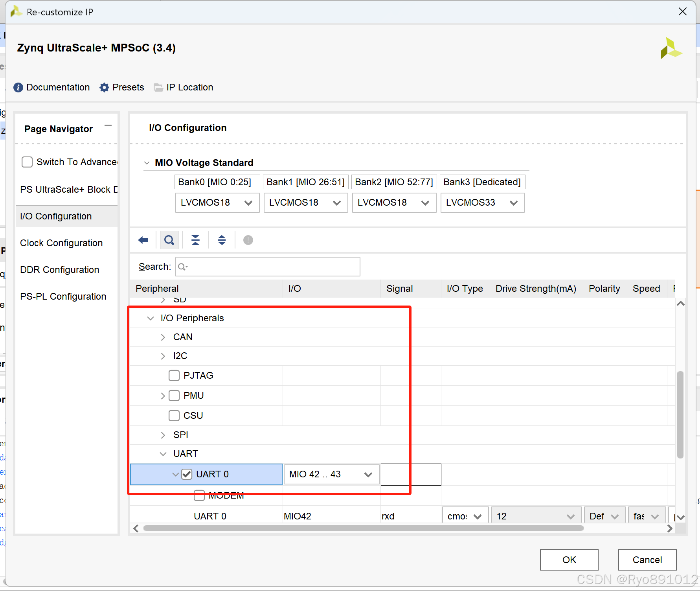The image size is (700, 591).
Task: Click the I/O Type column header
Action: (x=465, y=289)
